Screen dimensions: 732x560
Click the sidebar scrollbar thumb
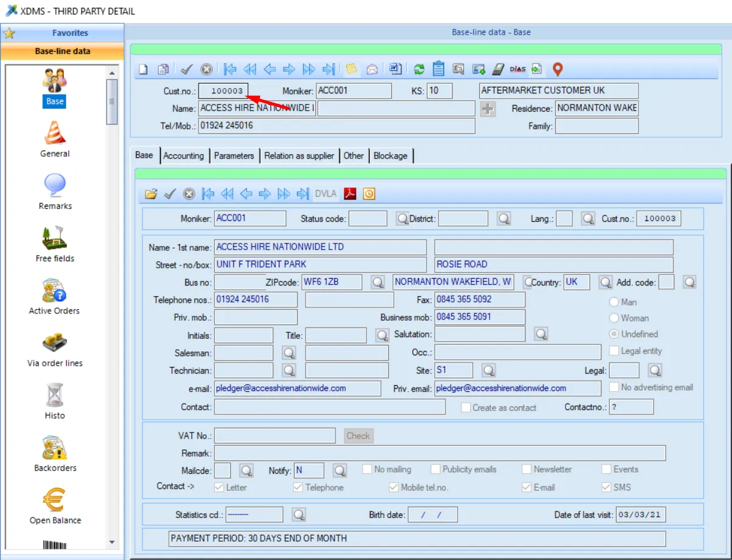[112, 101]
